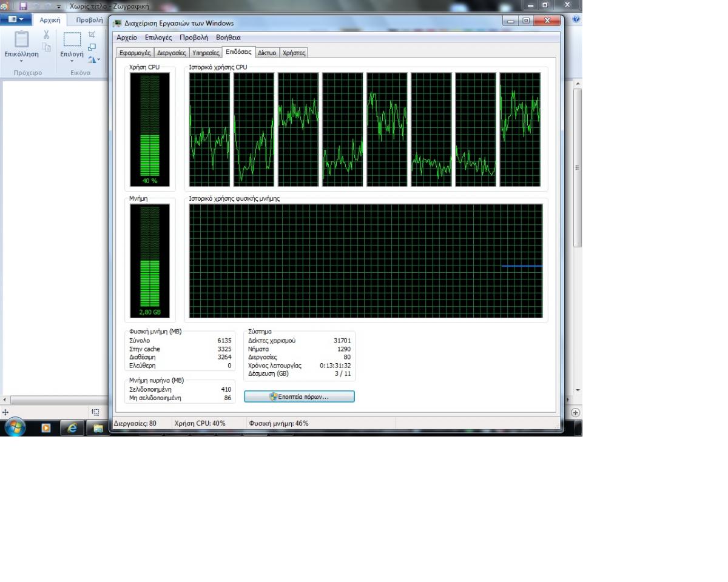Click the Μνήμη meter showing 2,80 GB

[150, 261]
